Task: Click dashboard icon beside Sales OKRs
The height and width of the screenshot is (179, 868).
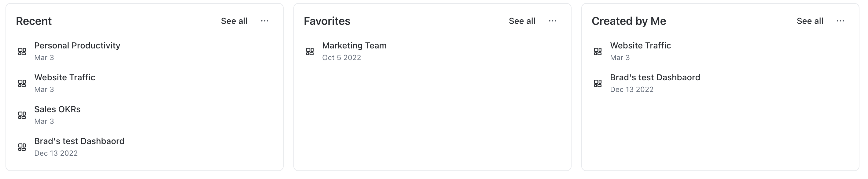Action: (22, 115)
